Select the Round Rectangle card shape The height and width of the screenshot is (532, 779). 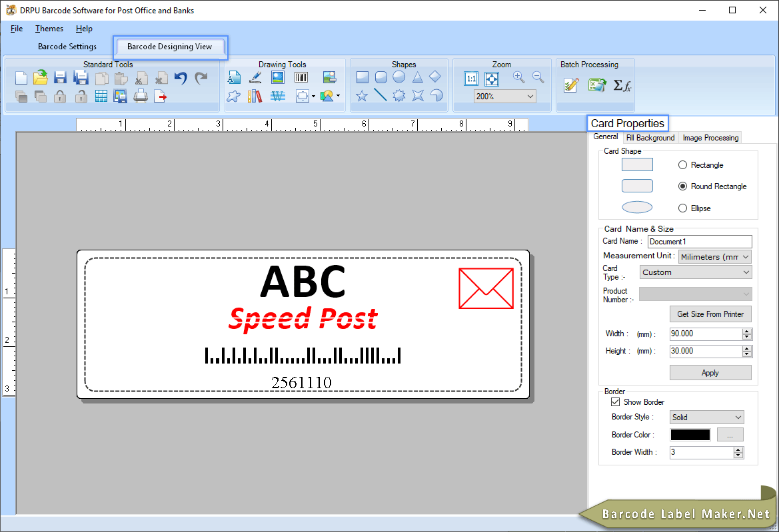point(682,186)
